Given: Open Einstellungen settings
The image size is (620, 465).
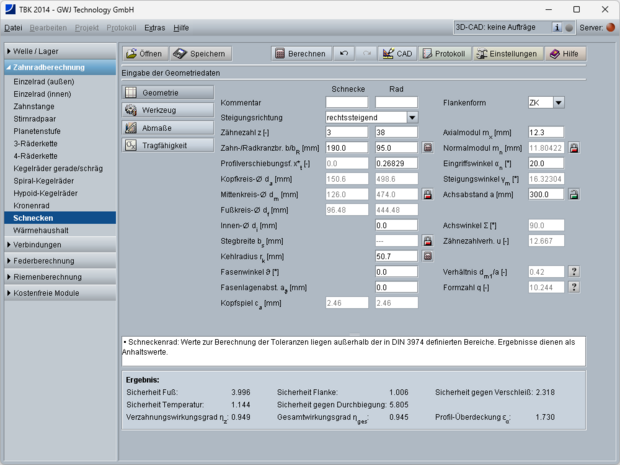Looking at the screenshot, I should click(506, 53).
